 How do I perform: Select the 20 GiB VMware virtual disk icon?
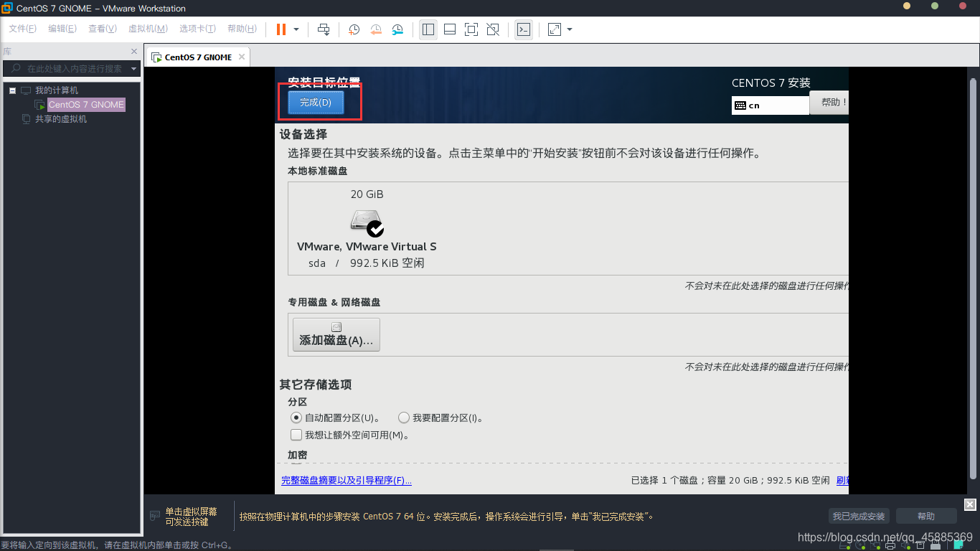(367, 223)
